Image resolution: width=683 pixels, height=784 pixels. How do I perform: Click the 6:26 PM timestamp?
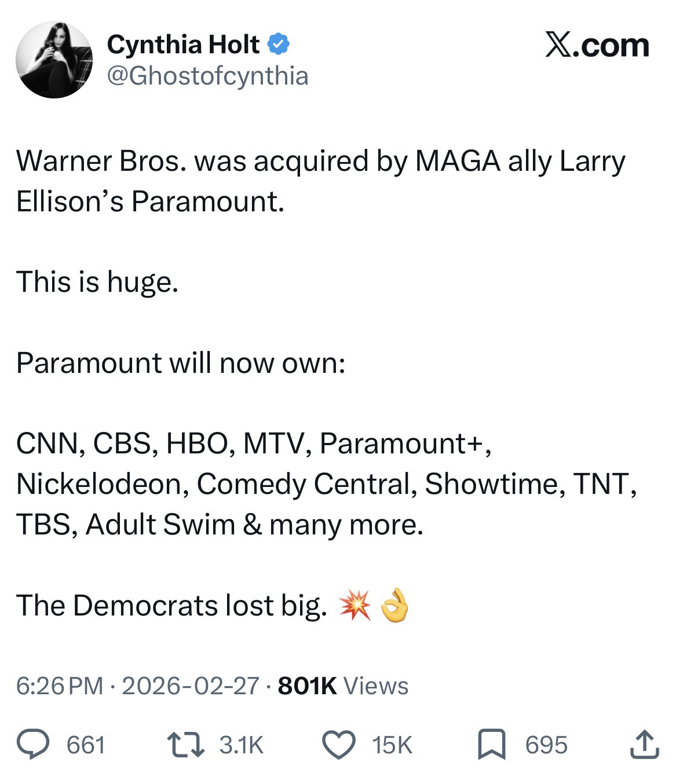click(60, 686)
